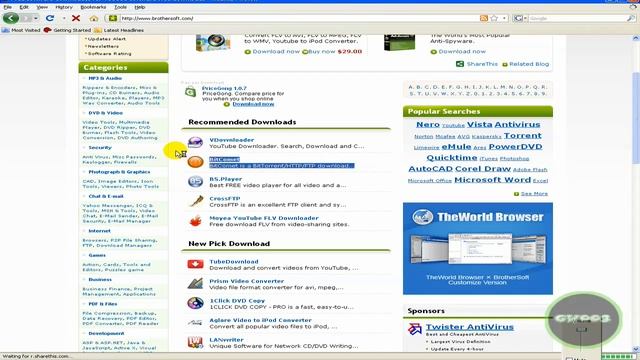This screenshot has width=640, height=360.
Task: Reload the page with the refresh icon
Action: pyautogui.click(x=50, y=18)
